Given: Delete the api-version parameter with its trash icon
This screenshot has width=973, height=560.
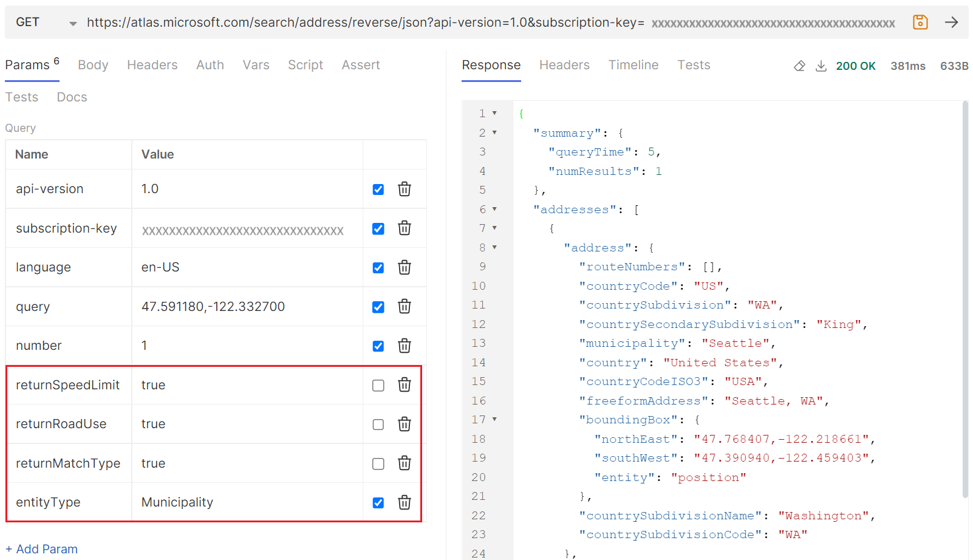Looking at the screenshot, I should coord(405,189).
